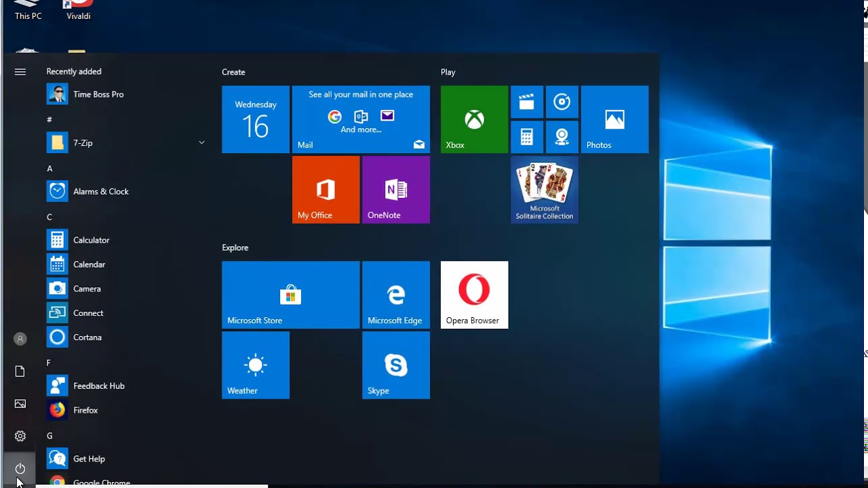The width and height of the screenshot is (868, 488).
Task: Open the small Calculator tile
Action: (527, 137)
